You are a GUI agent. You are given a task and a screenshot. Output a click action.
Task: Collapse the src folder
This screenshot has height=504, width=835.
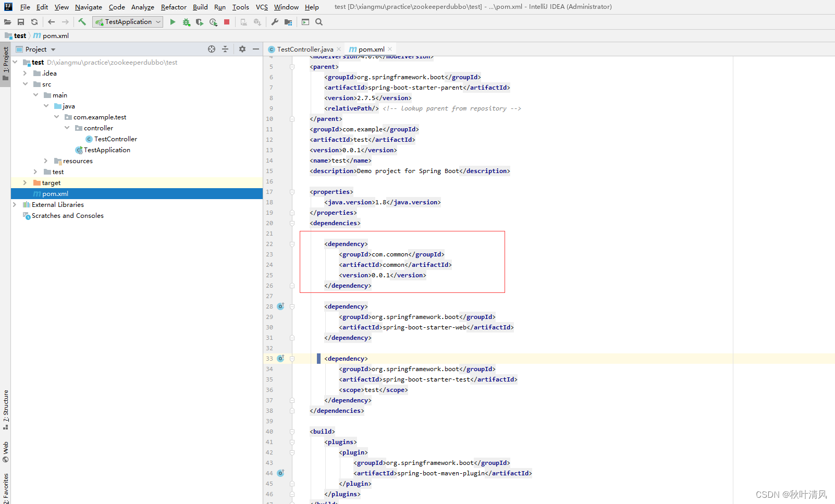pyautogui.click(x=25, y=84)
